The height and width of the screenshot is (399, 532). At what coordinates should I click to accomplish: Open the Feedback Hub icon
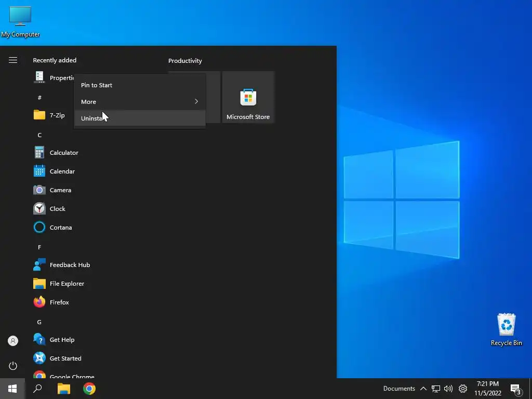39,264
